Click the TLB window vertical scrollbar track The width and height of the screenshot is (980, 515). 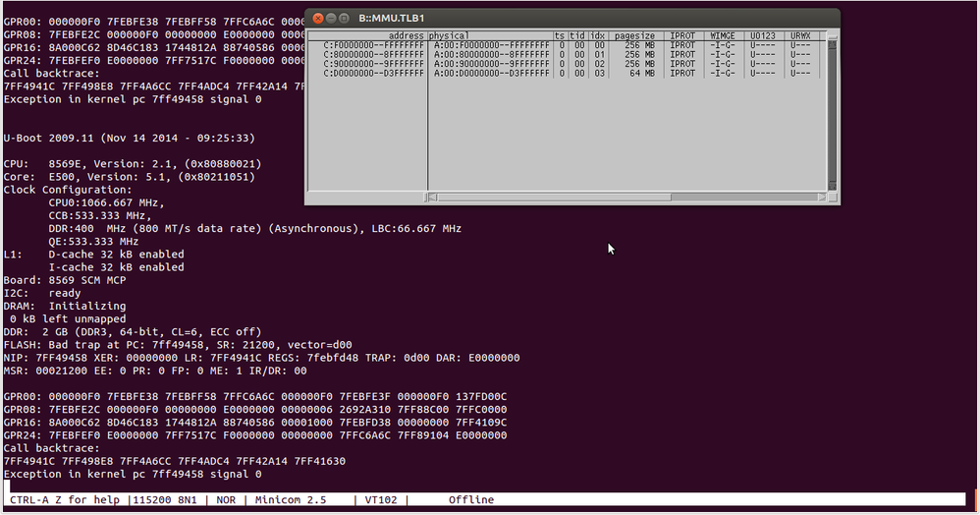tap(833, 113)
